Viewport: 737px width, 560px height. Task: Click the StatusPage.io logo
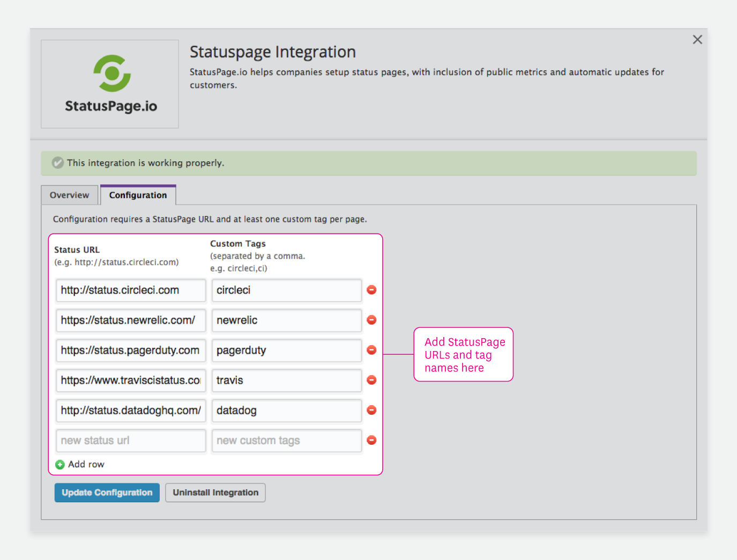point(110,74)
